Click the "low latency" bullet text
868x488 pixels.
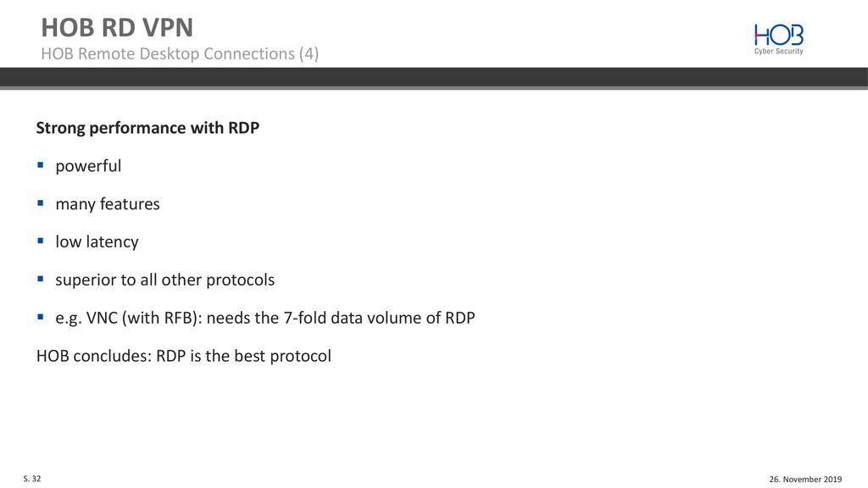(97, 241)
